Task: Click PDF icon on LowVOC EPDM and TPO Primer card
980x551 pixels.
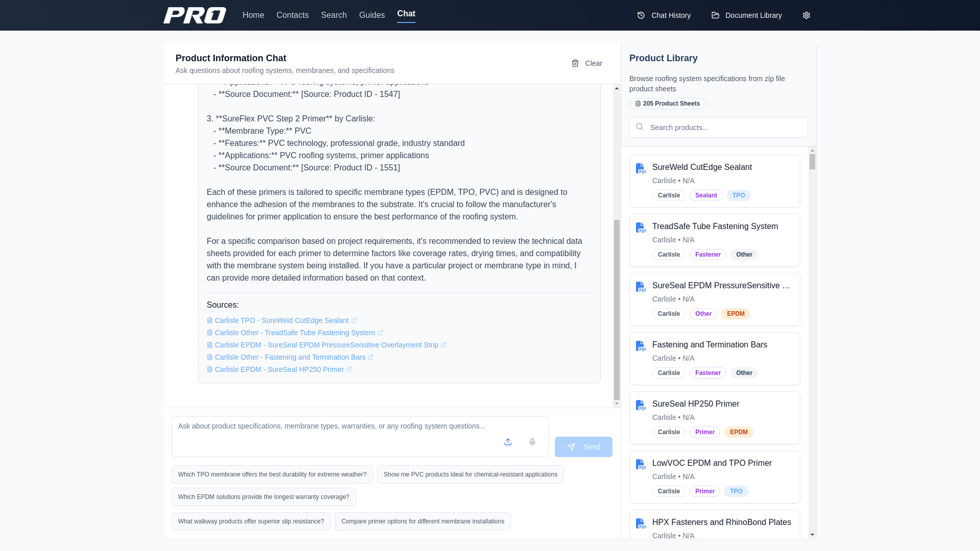Action: 641,464
